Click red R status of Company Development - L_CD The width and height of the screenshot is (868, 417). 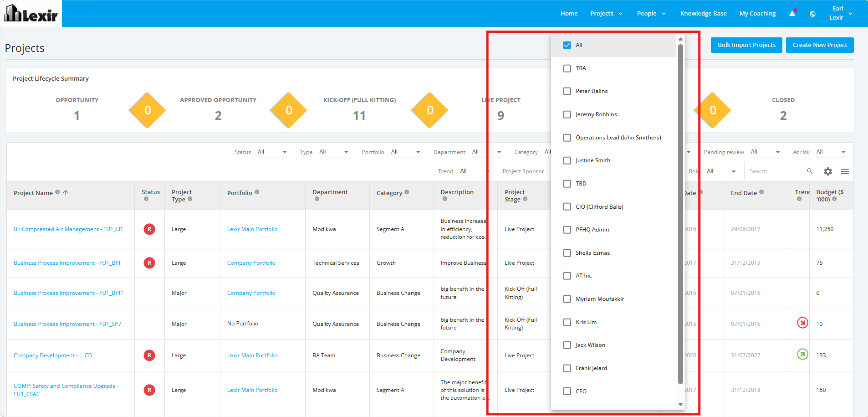click(x=149, y=355)
